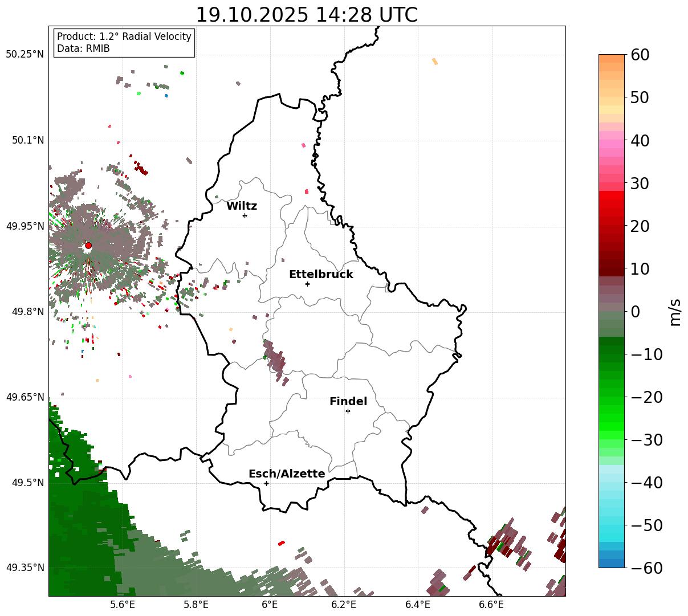
Task: Click the red radar site marker
Action: click(x=88, y=246)
